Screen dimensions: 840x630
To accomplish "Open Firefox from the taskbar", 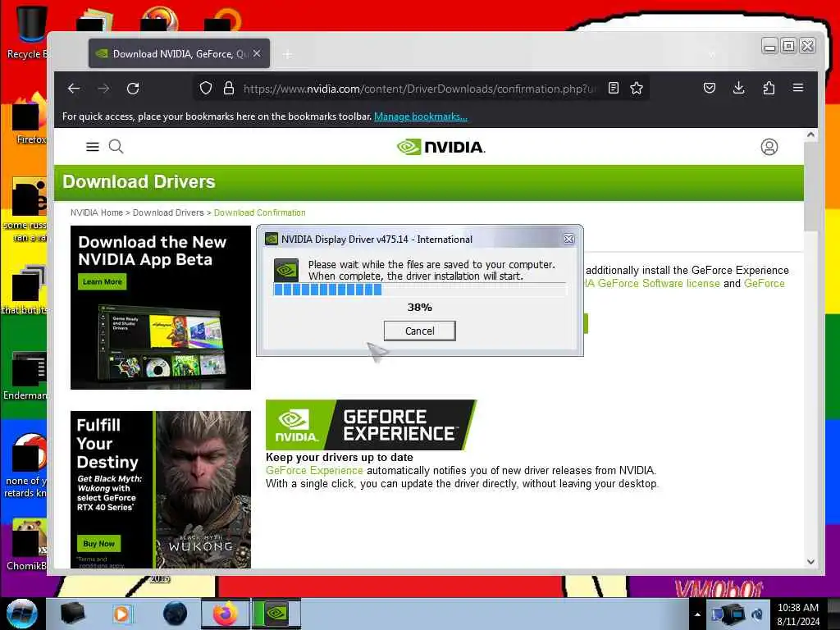I will (226, 614).
